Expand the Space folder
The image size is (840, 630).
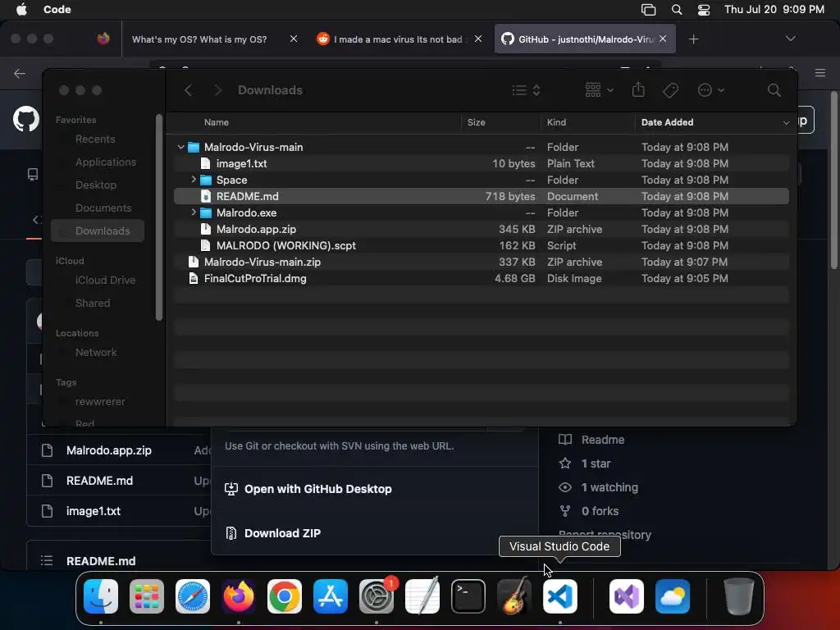click(194, 180)
